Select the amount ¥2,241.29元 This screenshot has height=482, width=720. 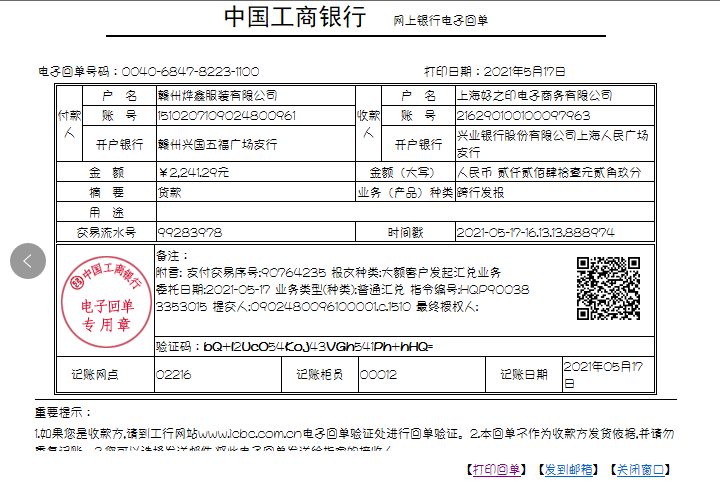point(194,172)
